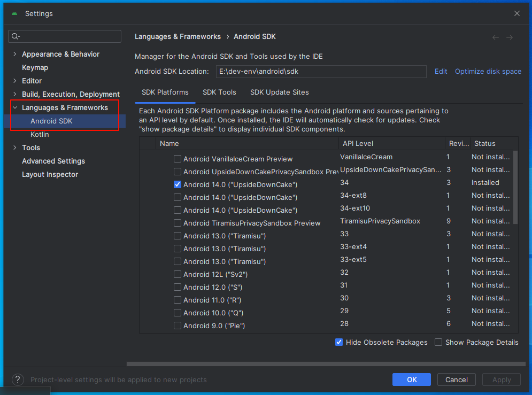Click the horizontal scrollbar below the panel
The image size is (532, 395).
pos(326,364)
